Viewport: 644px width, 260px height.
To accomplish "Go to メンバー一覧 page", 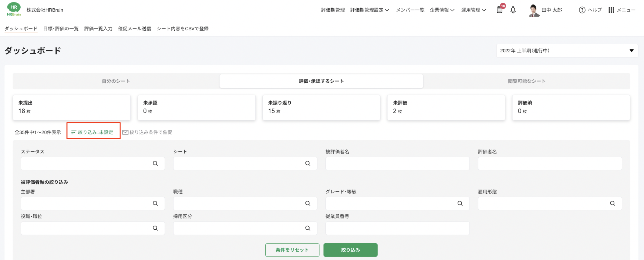I will (x=410, y=10).
